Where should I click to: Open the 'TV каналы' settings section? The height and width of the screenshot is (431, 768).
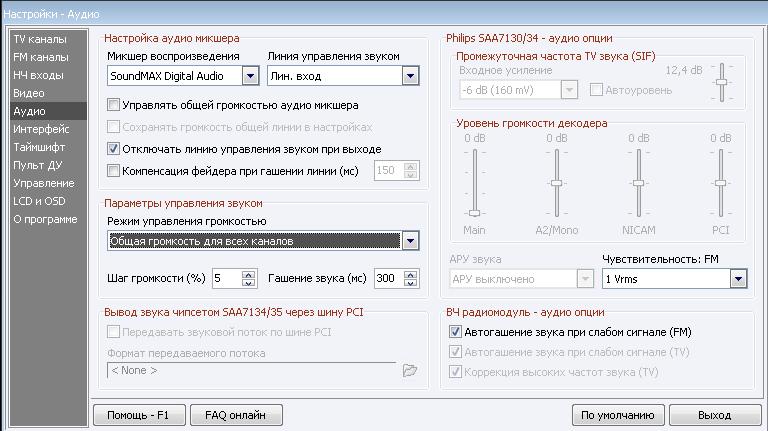point(41,39)
